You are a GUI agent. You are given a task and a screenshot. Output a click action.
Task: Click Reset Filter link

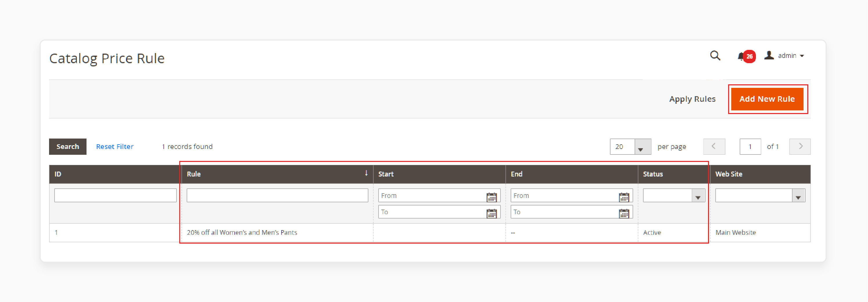pyautogui.click(x=115, y=147)
